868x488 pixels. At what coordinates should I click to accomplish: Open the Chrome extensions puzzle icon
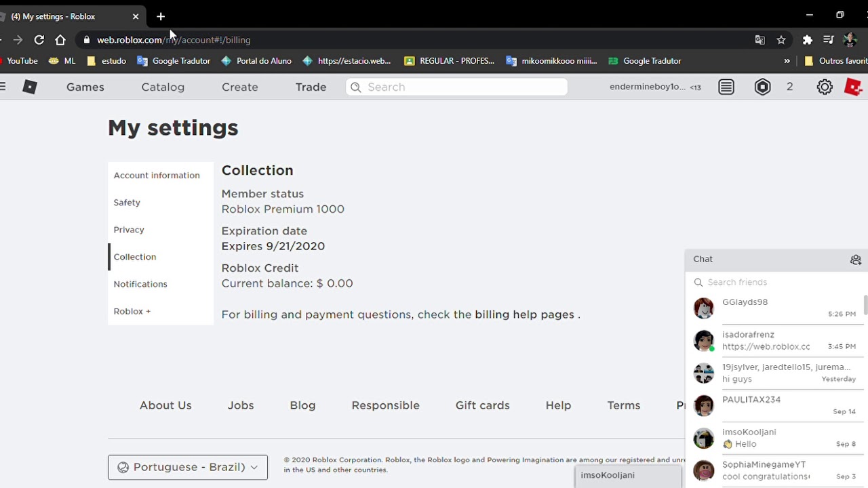(807, 40)
